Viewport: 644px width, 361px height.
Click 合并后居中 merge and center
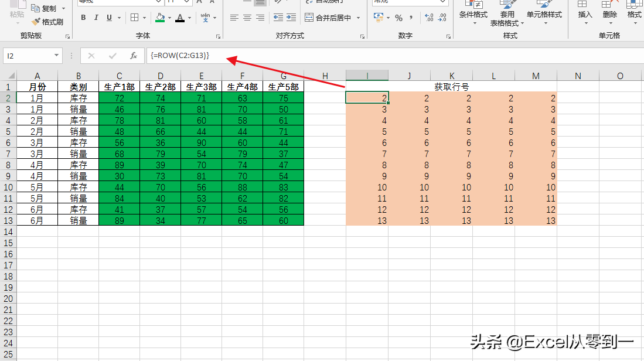[328, 18]
